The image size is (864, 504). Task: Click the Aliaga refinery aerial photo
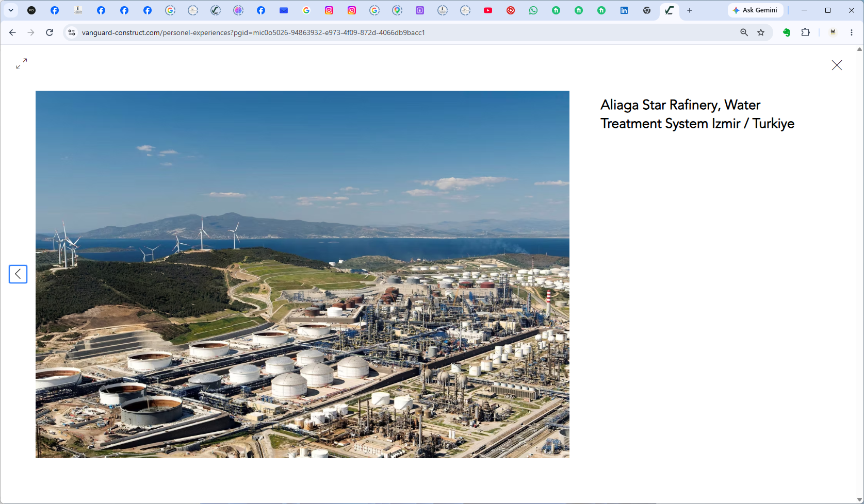point(302,275)
